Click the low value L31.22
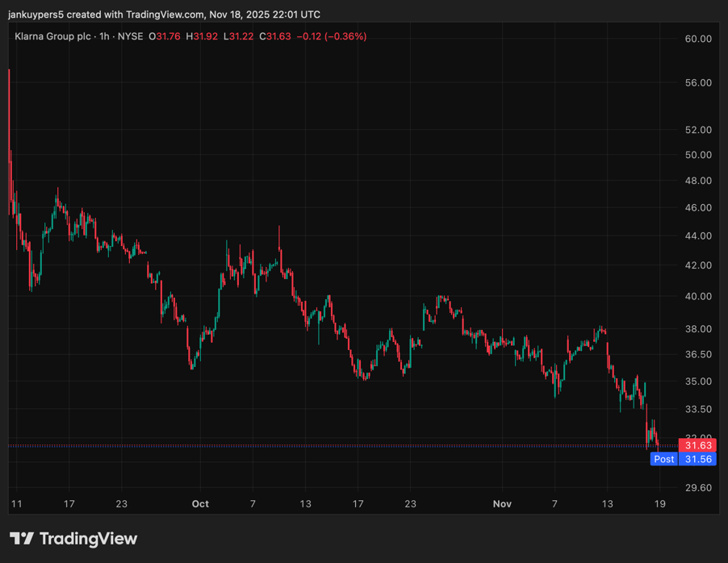Screen dimensions: 728x563 239,36
